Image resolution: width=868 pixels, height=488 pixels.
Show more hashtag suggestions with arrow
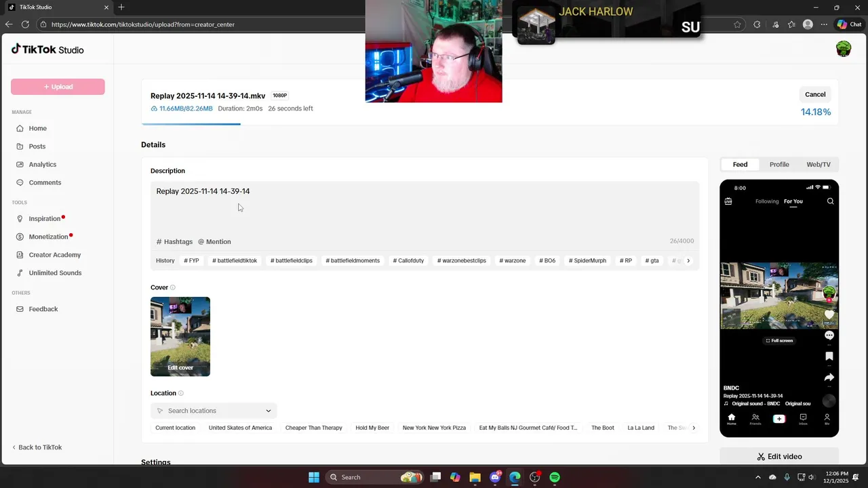pyautogui.click(x=688, y=261)
